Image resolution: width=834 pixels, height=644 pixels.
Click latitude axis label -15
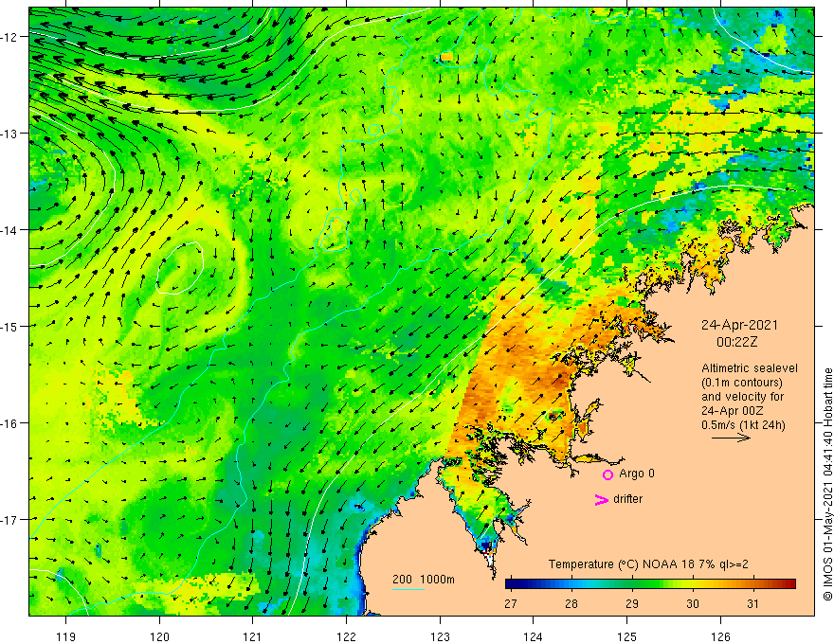coord(10,326)
